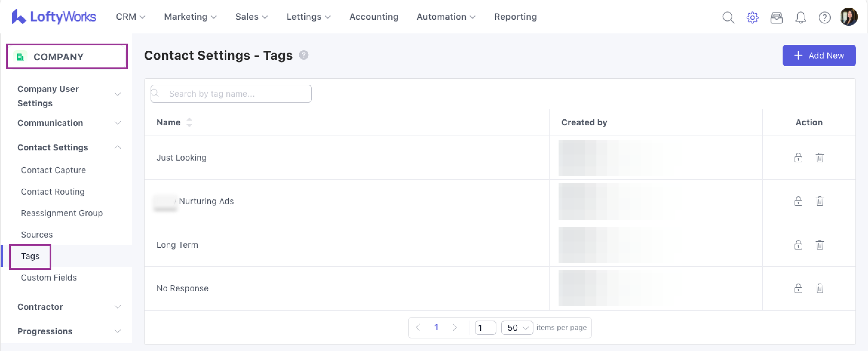Click the info icon beside Tags title

click(x=303, y=55)
